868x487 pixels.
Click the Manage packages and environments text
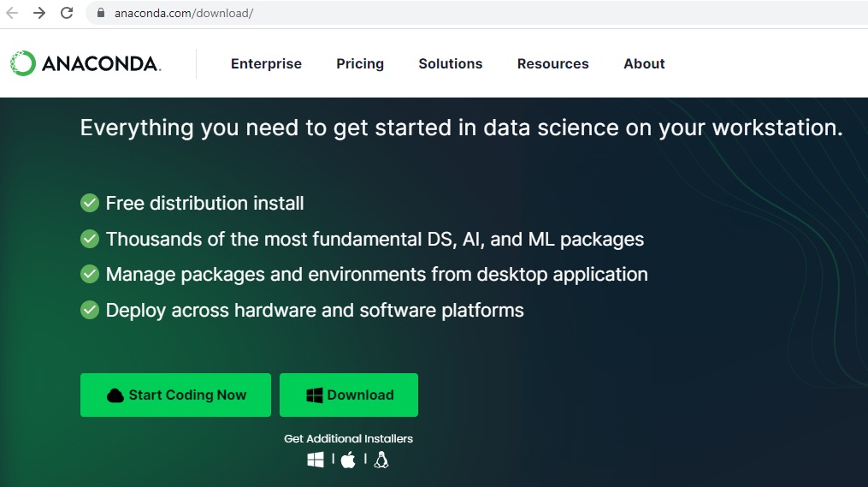coord(376,275)
